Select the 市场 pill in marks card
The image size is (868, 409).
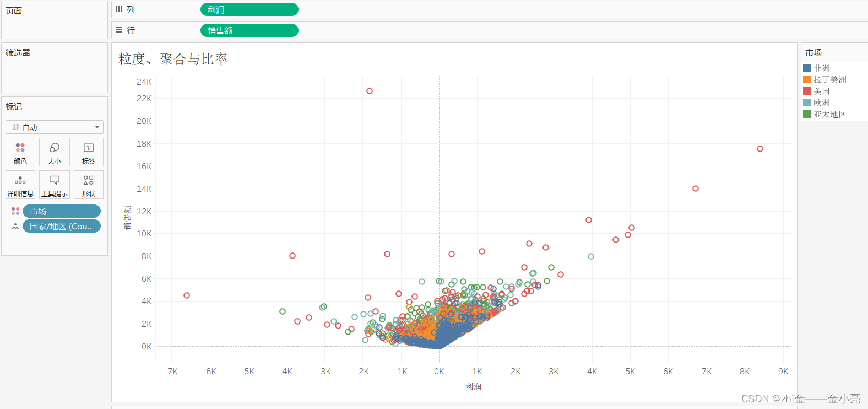click(x=62, y=211)
